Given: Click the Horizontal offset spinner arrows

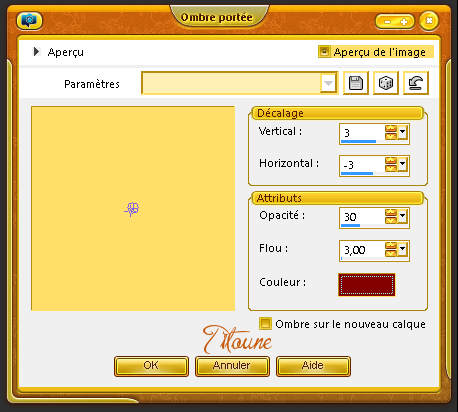Looking at the screenshot, I should 391,164.
